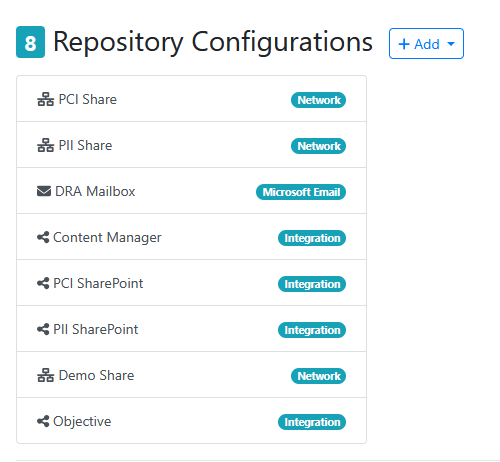The image size is (500, 462).
Task: Click the share icon beside Content Manager
Action: tap(43, 237)
